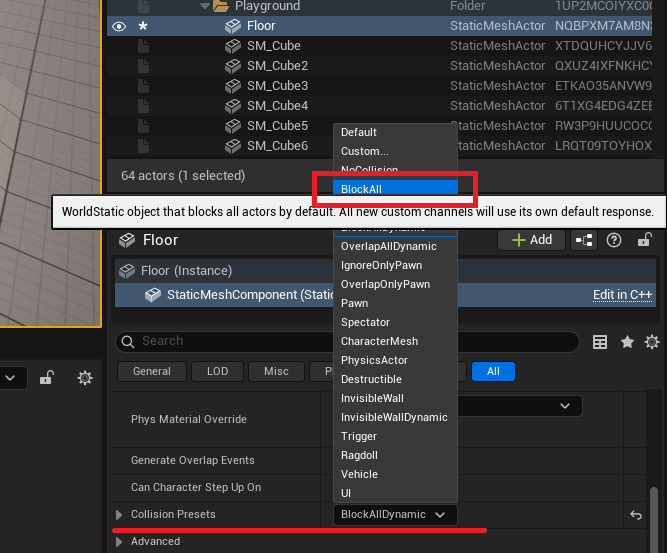Choose CharacterMesh collision preset
The height and width of the screenshot is (553, 667).
(x=395, y=341)
